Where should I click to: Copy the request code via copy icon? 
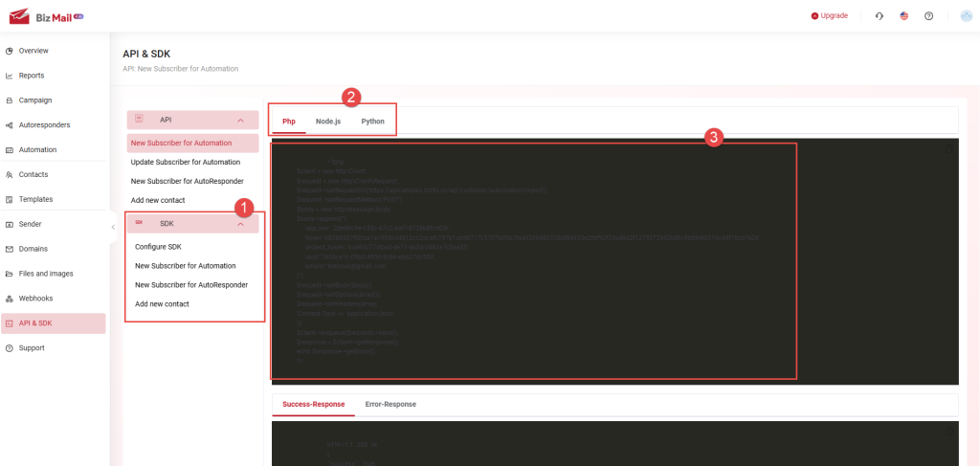(949, 148)
